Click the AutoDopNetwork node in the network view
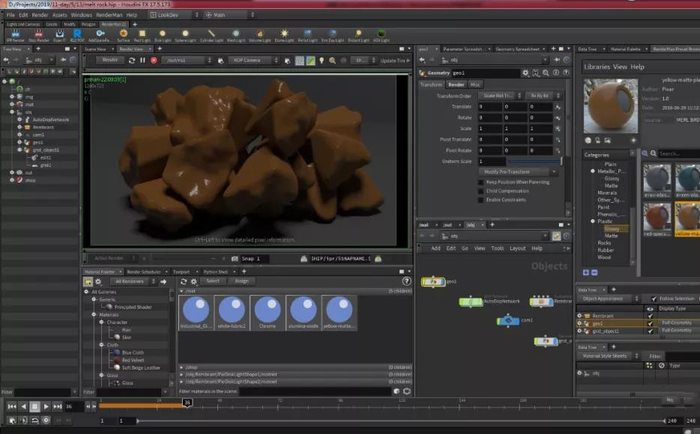Viewport: 700px width, 434px height. (x=471, y=302)
